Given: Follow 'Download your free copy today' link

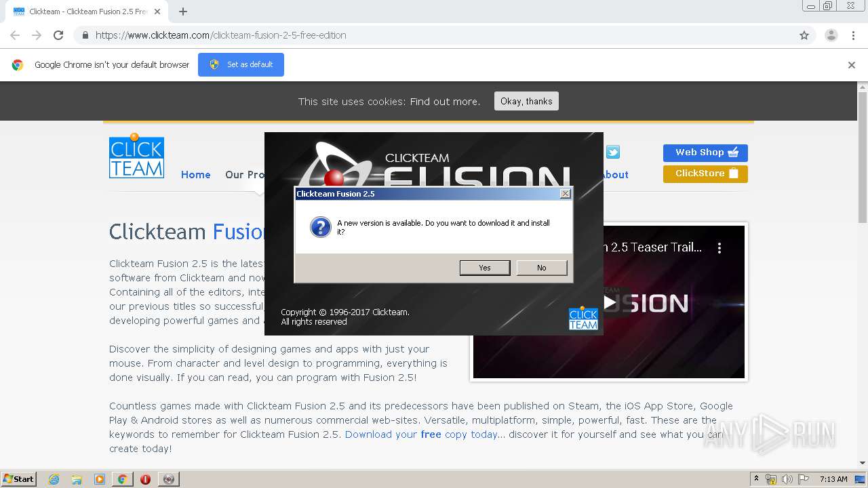Looking at the screenshot, I should tap(421, 434).
